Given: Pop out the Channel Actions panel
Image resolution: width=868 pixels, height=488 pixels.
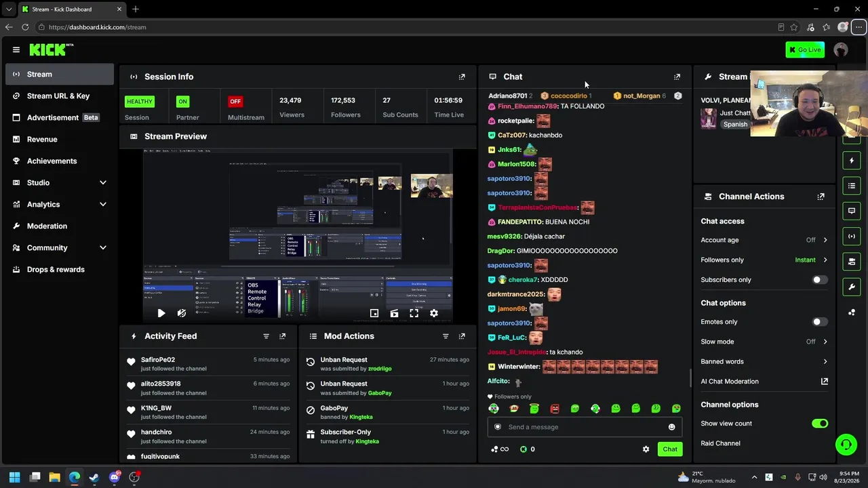Looking at the screenshot, I should 821,197.
